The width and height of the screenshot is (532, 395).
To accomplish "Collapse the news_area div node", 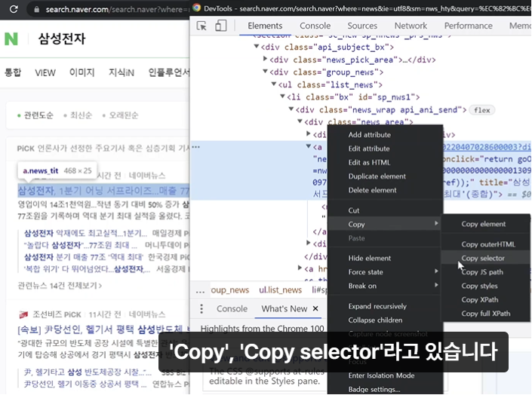I will point(300,121).
